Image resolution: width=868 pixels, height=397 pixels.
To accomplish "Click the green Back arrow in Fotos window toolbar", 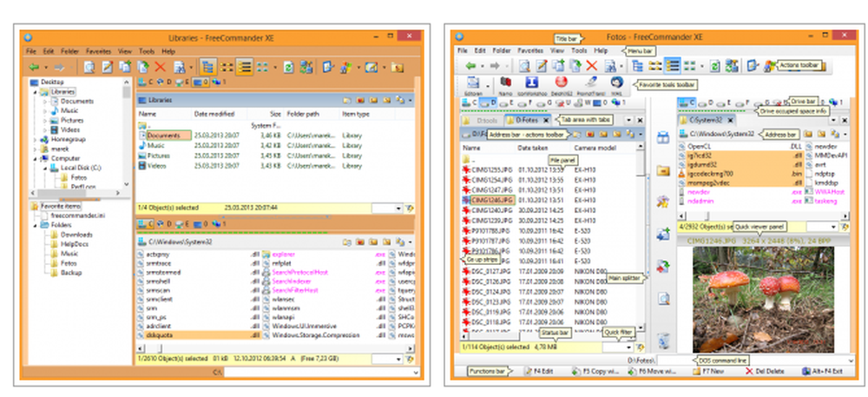I will [470, 65].
